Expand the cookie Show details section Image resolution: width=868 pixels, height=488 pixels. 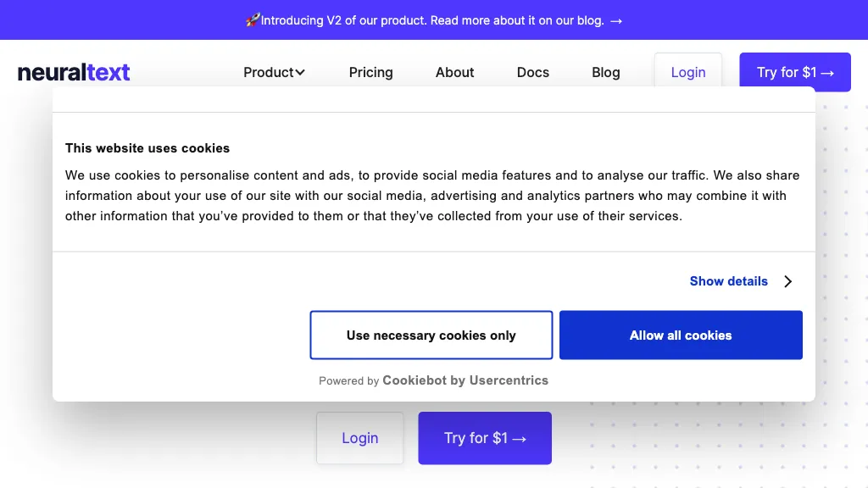click(x=728, y=280)
